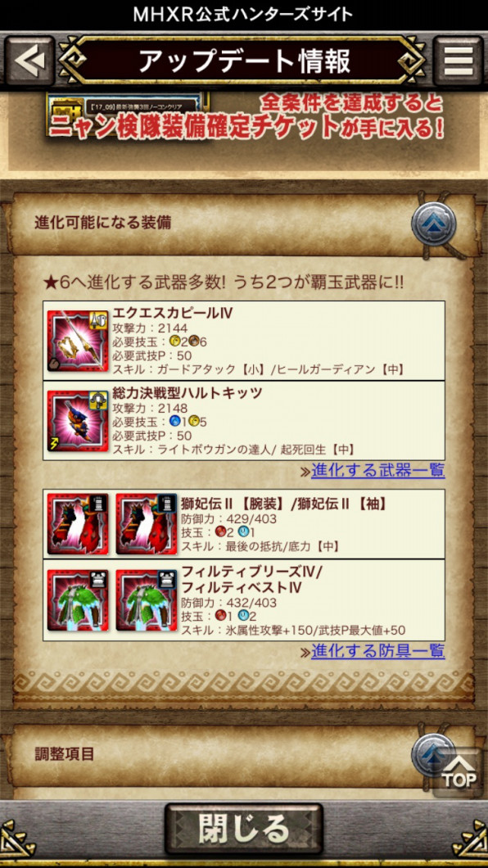Select the エクエスカピールIV weapon icon

[78, 341]
